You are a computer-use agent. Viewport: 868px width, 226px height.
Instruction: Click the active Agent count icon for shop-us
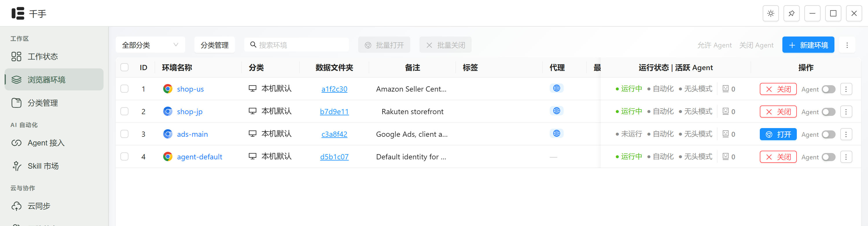point(725,89)
